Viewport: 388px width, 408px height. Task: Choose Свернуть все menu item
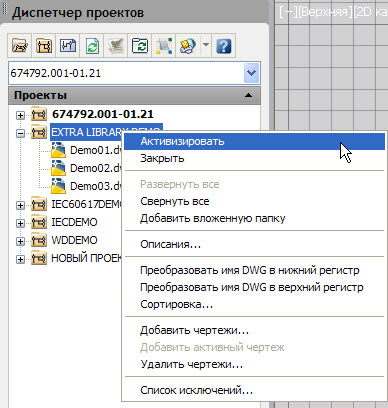(255, 201)
